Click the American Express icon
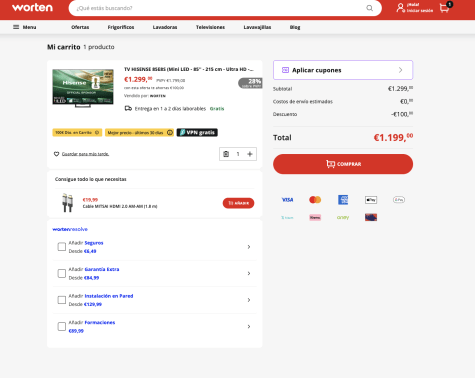The image size is (475, 378). tap(343, 200)
